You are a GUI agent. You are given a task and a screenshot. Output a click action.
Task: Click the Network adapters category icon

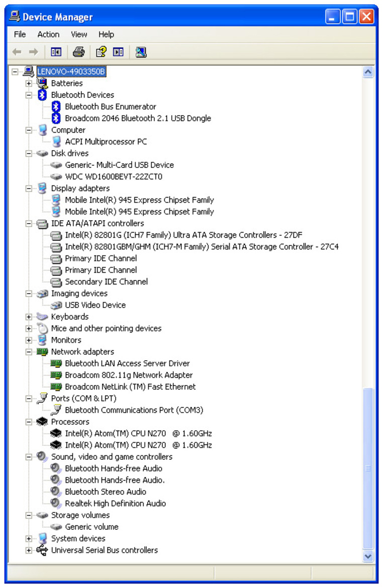(x=42, y=352)
